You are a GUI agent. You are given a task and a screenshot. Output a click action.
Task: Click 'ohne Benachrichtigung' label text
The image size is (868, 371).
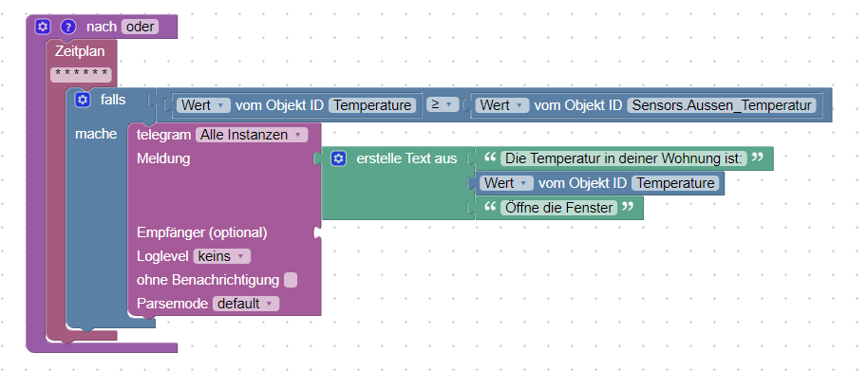(208, 280)
